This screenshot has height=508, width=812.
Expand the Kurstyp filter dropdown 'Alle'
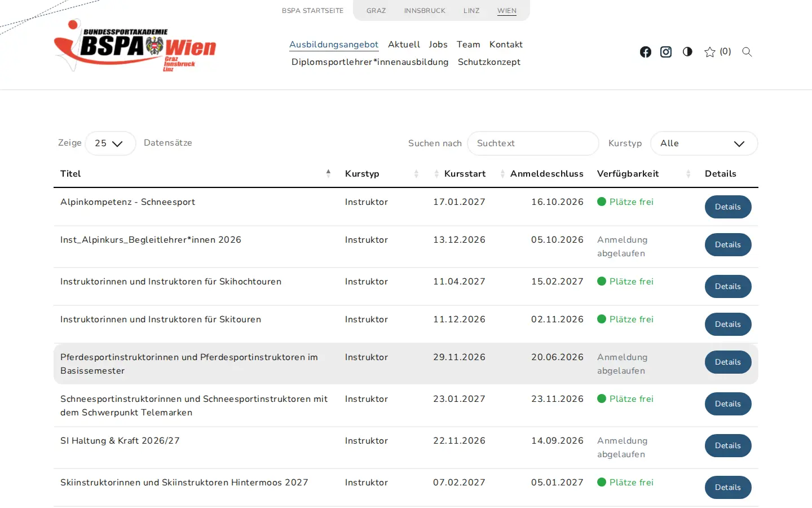(x=704, y=143)
